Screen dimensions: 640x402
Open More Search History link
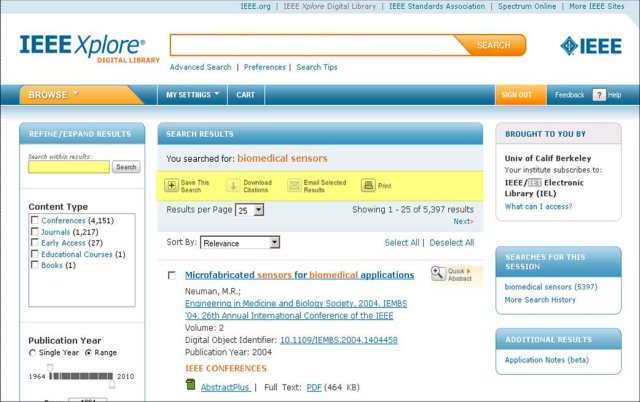pyautogui.click(x=540, y=300)
